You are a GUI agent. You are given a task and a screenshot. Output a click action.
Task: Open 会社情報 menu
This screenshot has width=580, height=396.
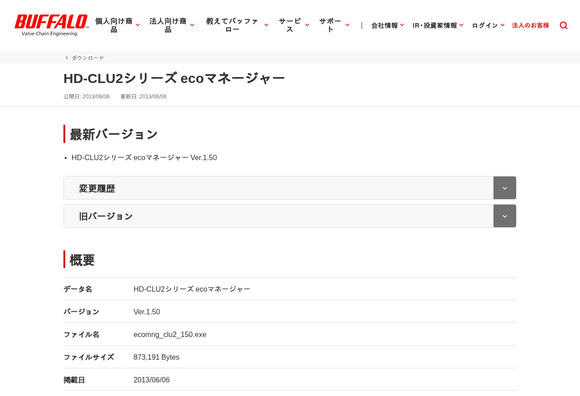pos(387,26)
